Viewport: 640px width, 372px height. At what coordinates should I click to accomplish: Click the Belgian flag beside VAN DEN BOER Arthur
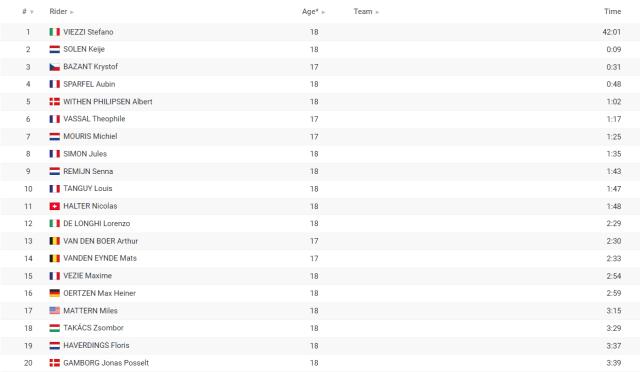coord(55,241)
